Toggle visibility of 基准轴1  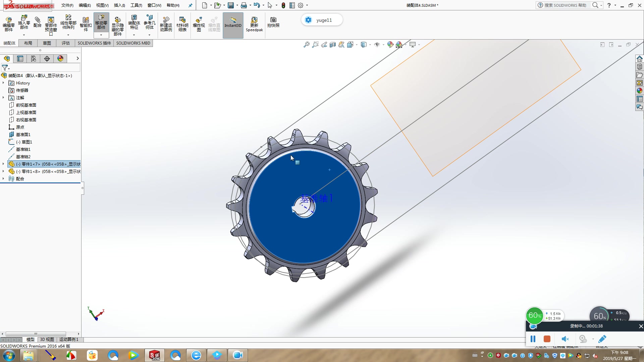coord(23,149)
